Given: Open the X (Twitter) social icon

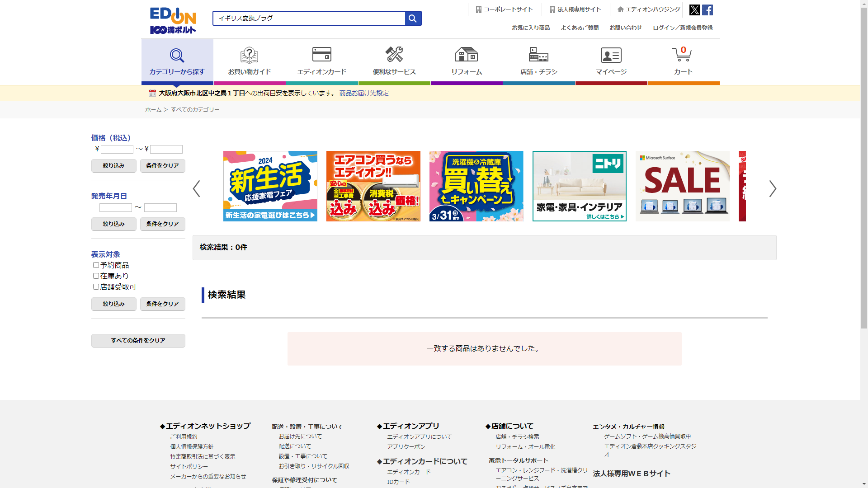Looking at the screenshot, I should click(694, 10).
